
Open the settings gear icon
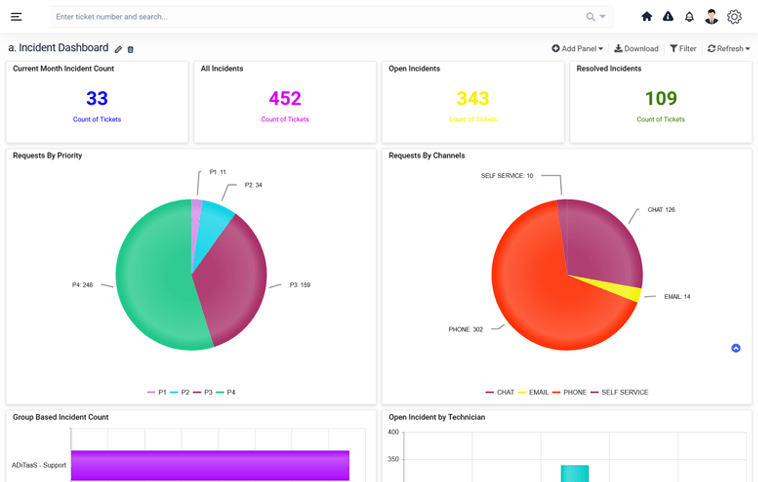(734, 17)
